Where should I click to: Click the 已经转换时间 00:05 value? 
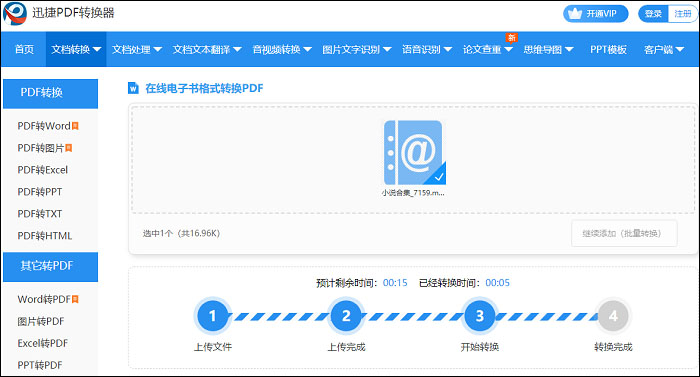click(497, 283)
